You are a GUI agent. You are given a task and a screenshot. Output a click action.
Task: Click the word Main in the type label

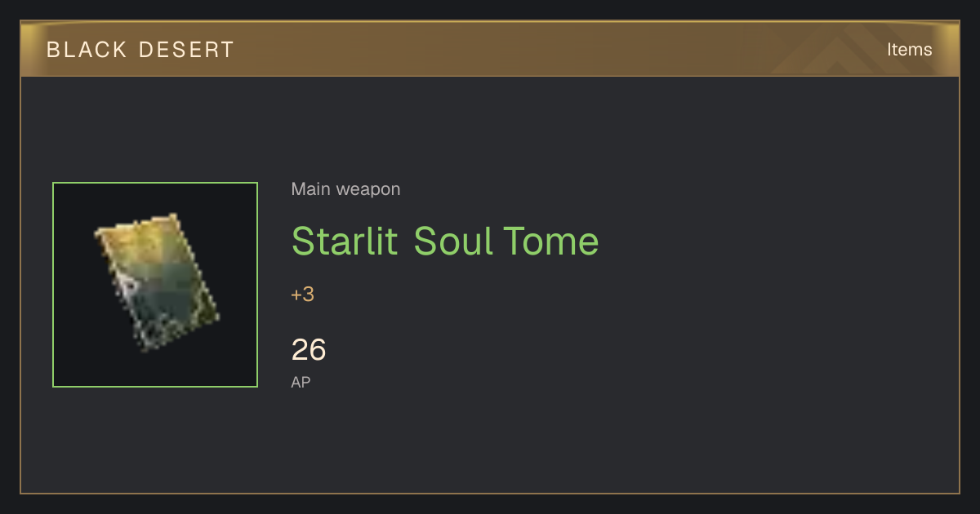311,189
